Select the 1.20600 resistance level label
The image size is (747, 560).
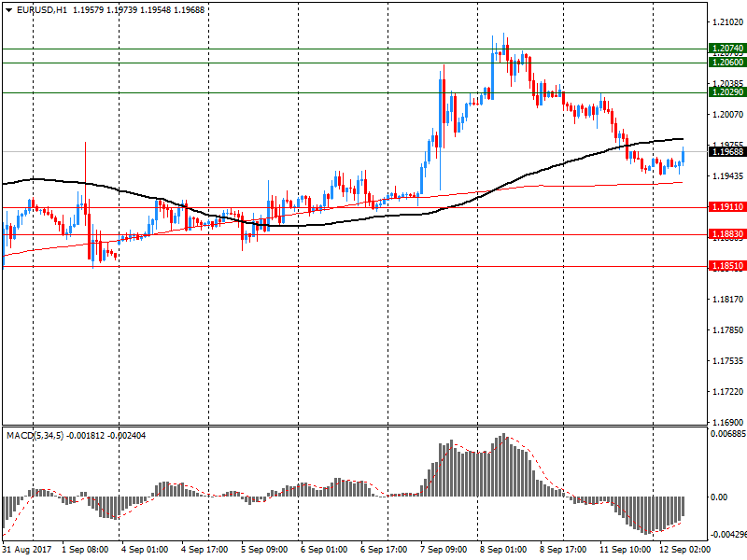(727, 63)
